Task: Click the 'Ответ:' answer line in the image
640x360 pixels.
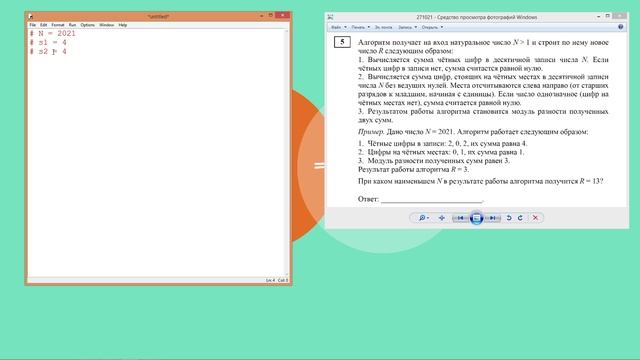Action: tap(420, 199)
